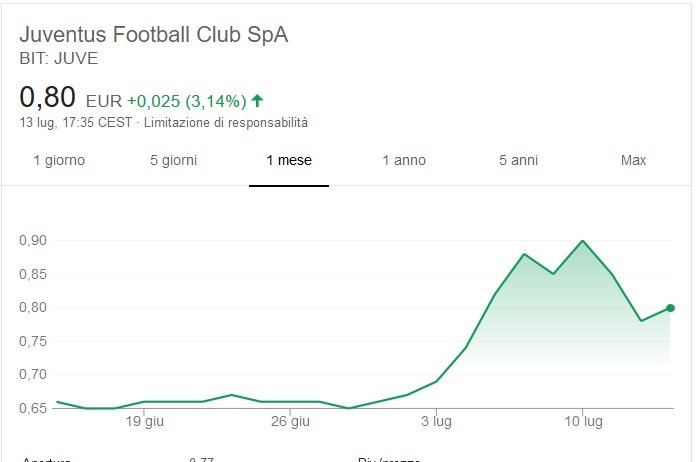Image resolution: width=697 pixels, height=462 pixels.
Task: Switch to the 5 giorni range
Action: 173,161
